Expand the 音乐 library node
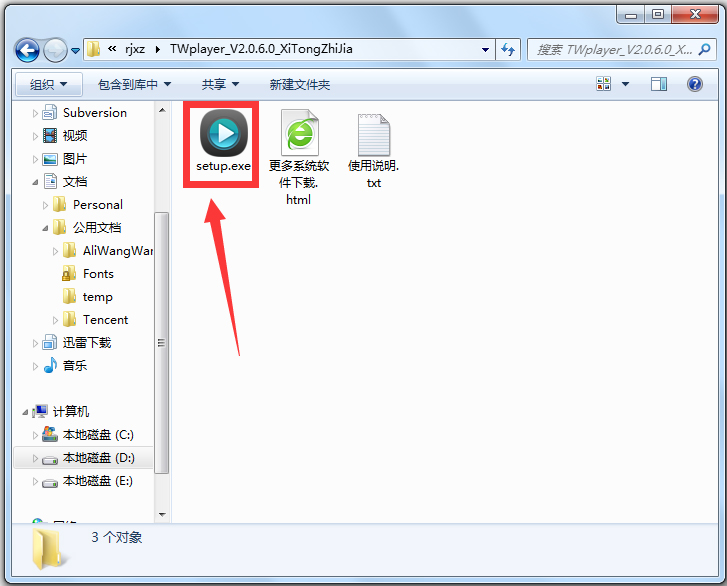The image size is (727, 586). click(35, 366)
